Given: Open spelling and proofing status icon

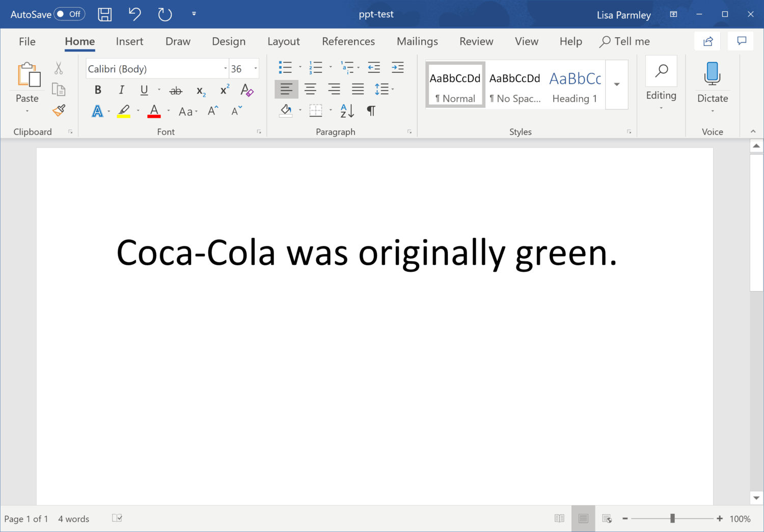Looking at the screenshot, I should 117,518.
